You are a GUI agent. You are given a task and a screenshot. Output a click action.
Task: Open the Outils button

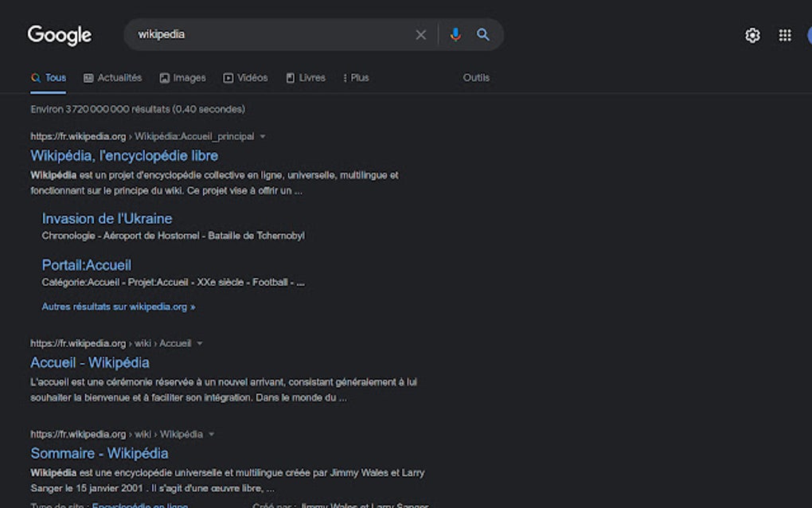(x=476, y=78)
